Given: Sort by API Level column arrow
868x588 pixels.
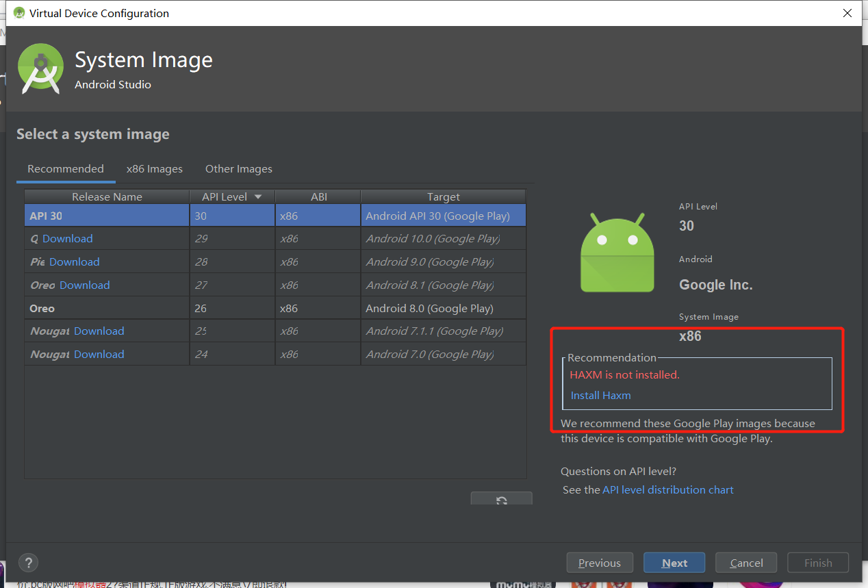Looking at the screenshot, I should tap(258, 197).
